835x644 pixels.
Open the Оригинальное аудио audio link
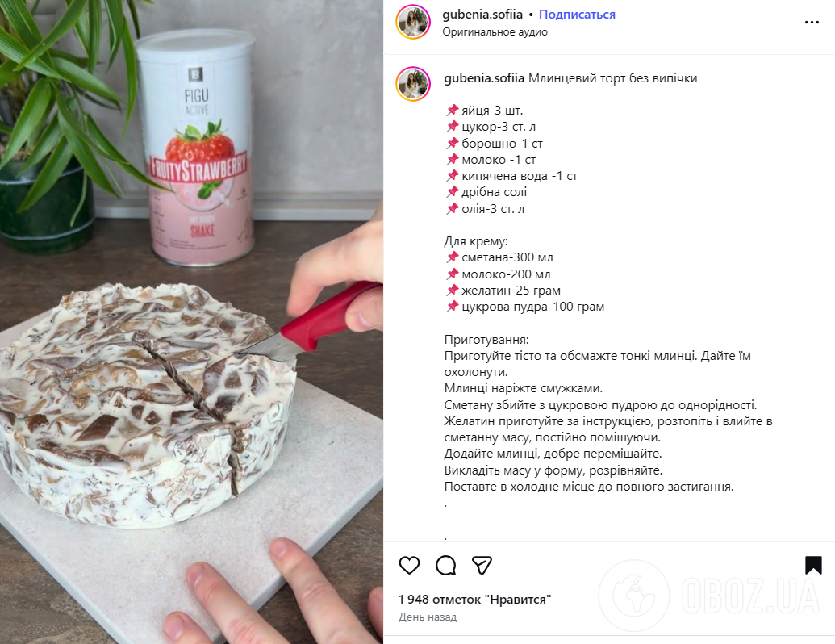(495, 32)
